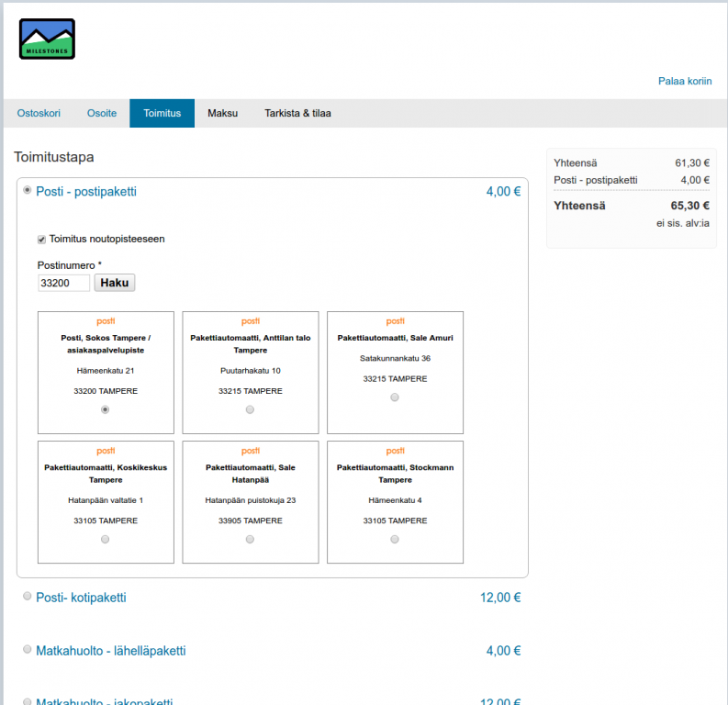728x705 pixels.
Task: Pick Stockmann Tampere pickup radio button
Action: tap(395, 540)
